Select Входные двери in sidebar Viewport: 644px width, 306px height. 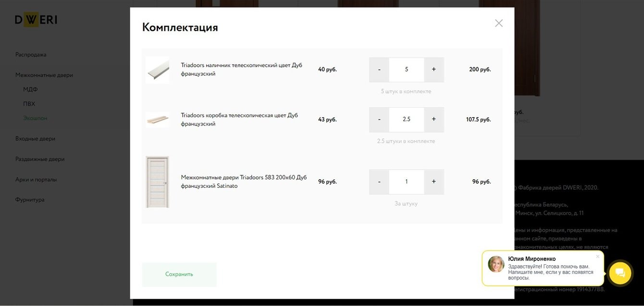(35, 139)
